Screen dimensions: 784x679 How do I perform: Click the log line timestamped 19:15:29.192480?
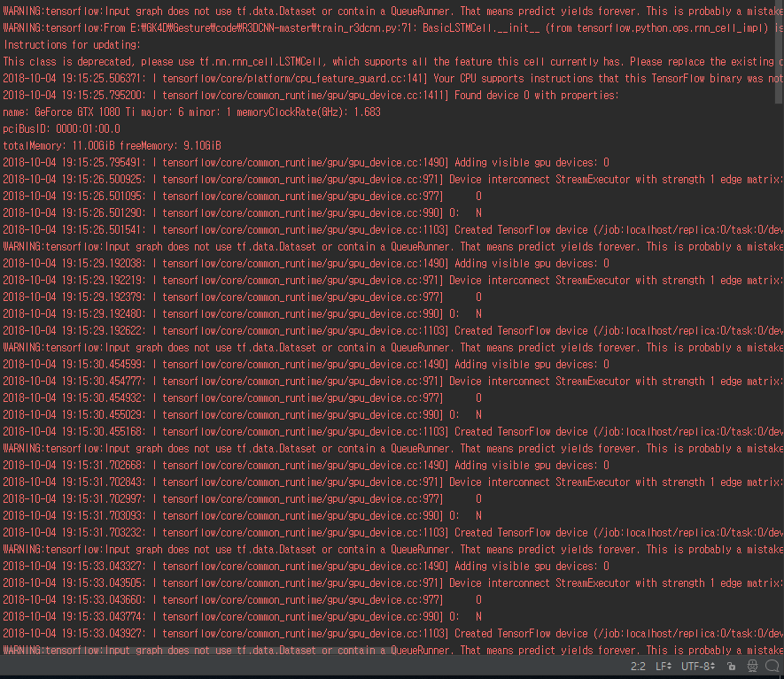pos(243,313)
